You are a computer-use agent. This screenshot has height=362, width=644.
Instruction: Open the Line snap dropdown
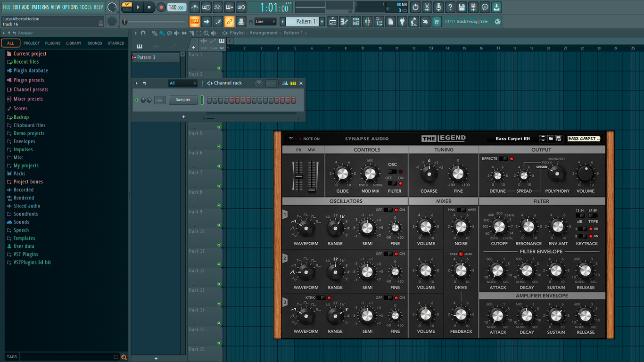point(265,22)
